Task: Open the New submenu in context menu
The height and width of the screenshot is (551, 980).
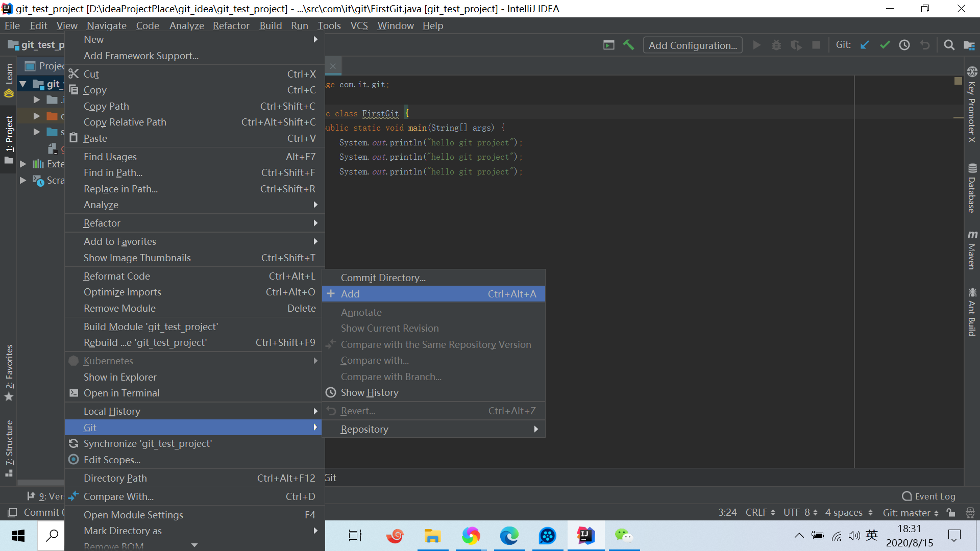Action: pyautogui.click(x=194, y=40)
